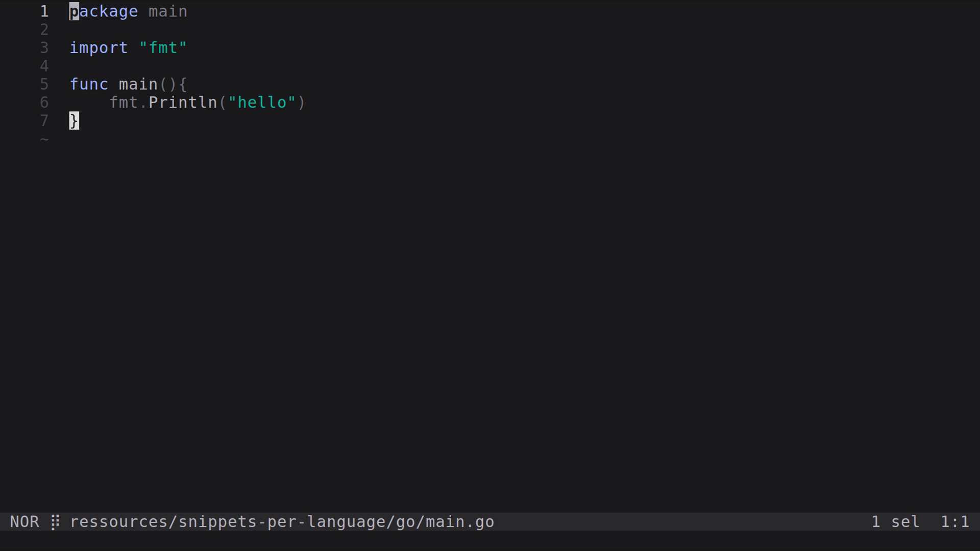
Task: Click the tilde end-of-buffer marker
Action: [44, 139]
